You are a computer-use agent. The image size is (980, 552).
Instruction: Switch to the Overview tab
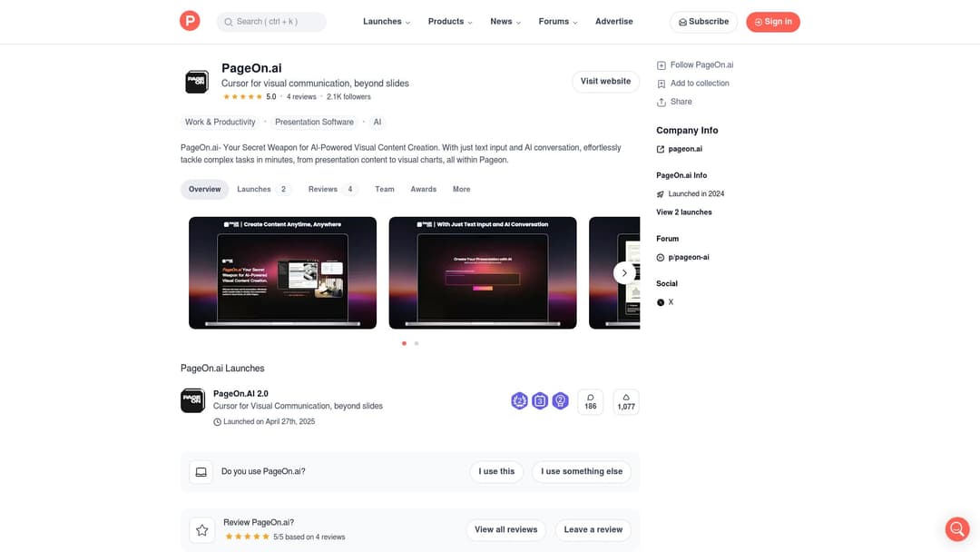tap(204, 190)
